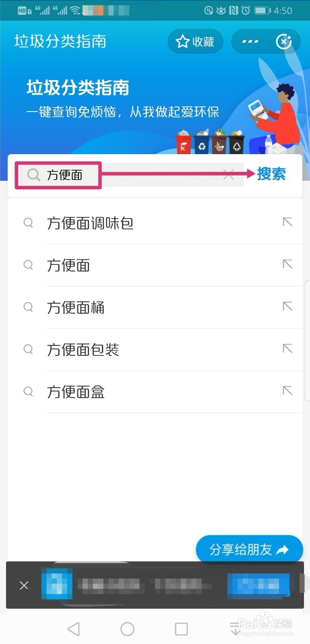Viewport: 310px width, 644px height.
Task: Tap 分享给朋友 share button
Action: [249, 549]
